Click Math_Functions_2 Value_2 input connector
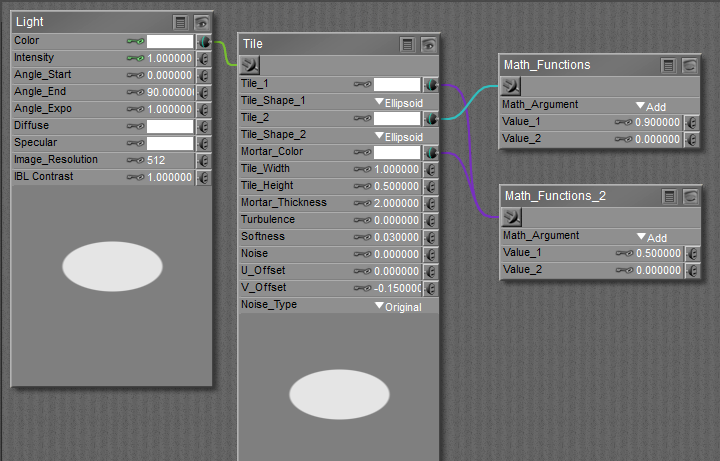This screenshot has height=461, width=720. [x=693, y=271]
